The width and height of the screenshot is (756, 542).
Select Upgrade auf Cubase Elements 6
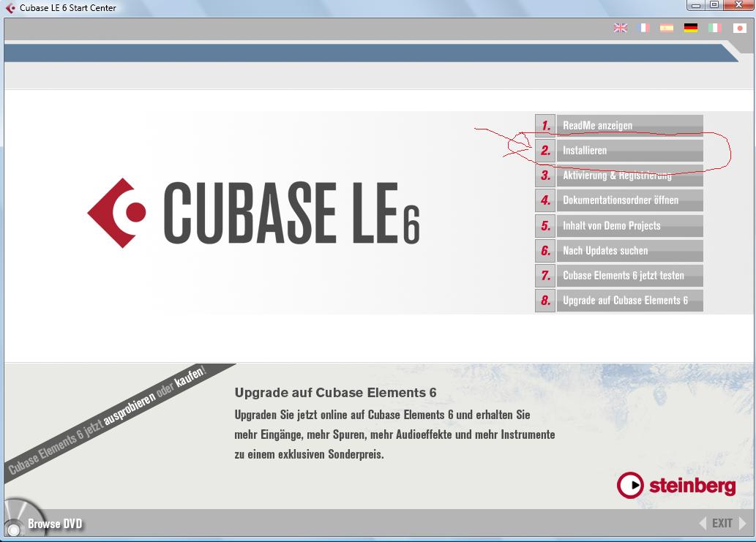[629, 301]
